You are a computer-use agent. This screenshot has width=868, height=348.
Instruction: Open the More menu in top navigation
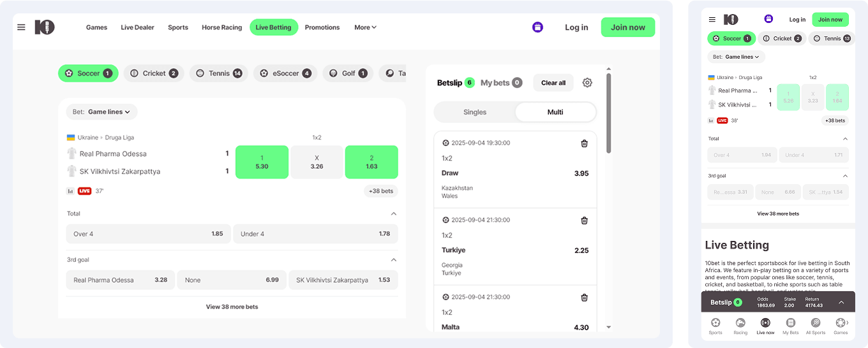pos(365,27)
